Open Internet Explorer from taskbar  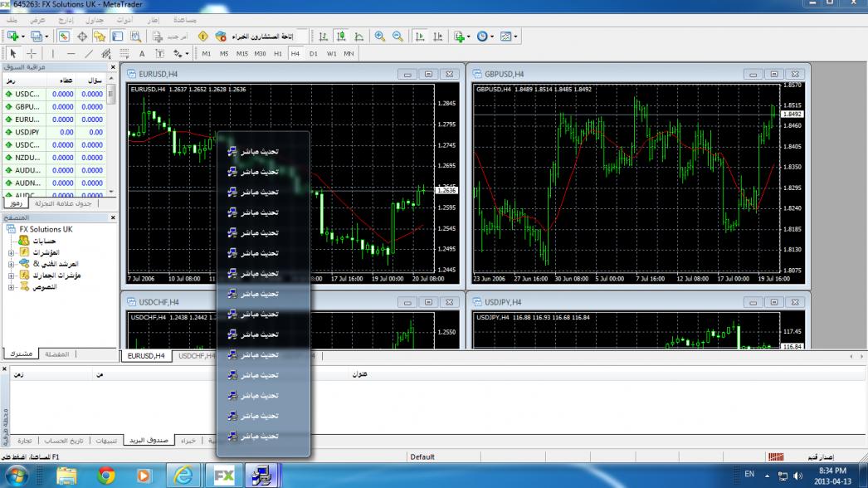[184, 476]
